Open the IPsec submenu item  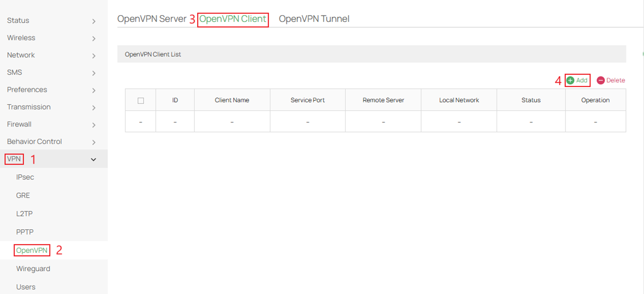[x=25, y=177]
